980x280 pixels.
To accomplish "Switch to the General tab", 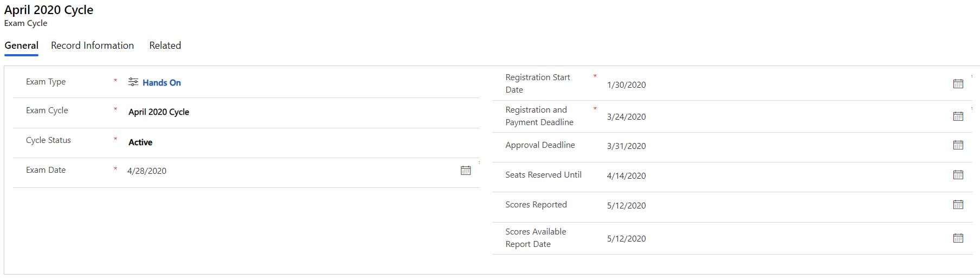I will [x=21, y=45].
